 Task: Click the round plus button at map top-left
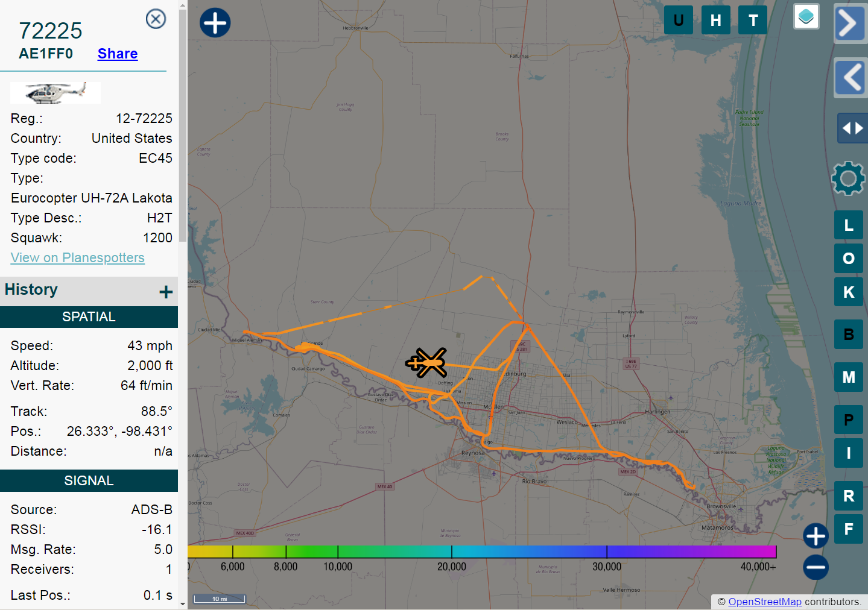point(215,23)
